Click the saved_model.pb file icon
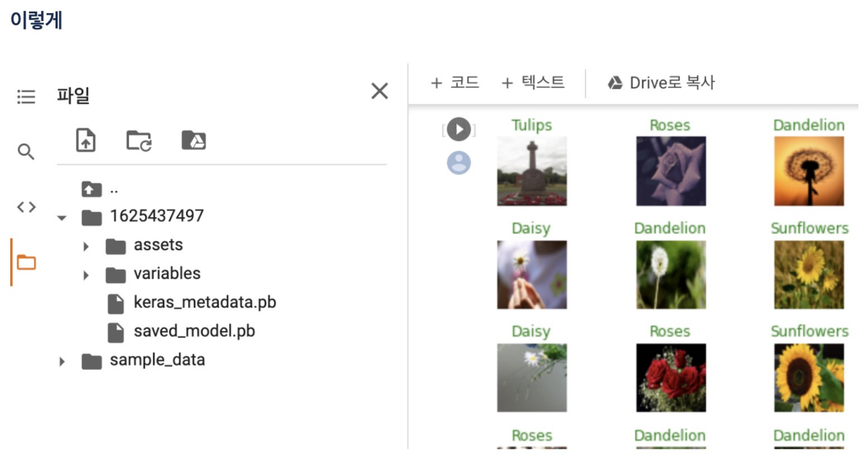868x460 pixels. pos(116,332)
